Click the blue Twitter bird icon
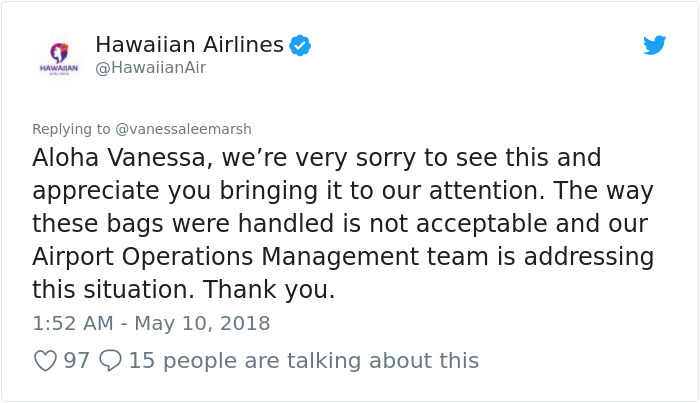Screen dimensions: 700x403 coord(654,45)
